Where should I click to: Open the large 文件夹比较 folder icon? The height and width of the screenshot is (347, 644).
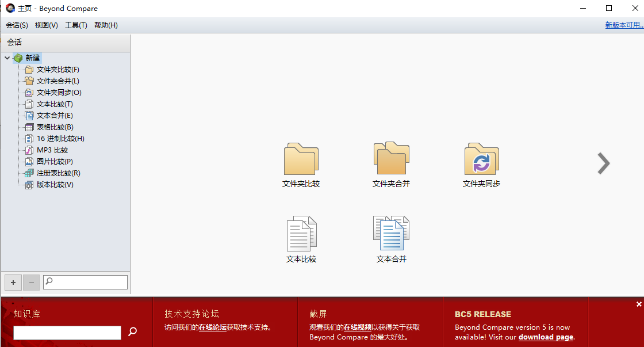click(x=301, y=159)
